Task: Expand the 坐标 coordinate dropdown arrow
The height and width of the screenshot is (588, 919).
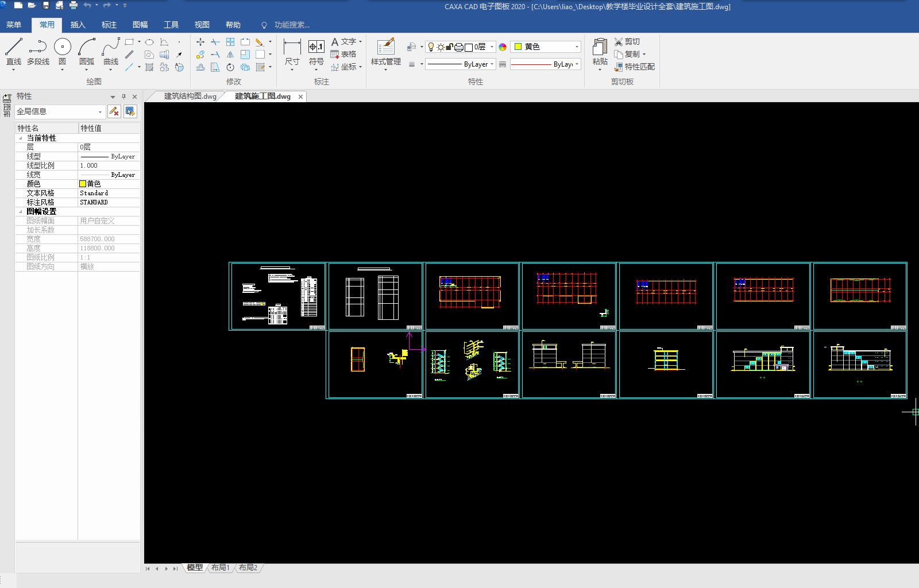Action: pos(361,67)
